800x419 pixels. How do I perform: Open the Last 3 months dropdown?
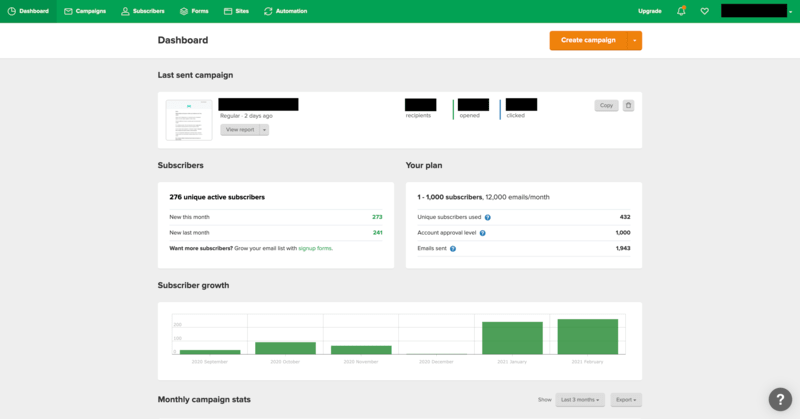(580, 400)
